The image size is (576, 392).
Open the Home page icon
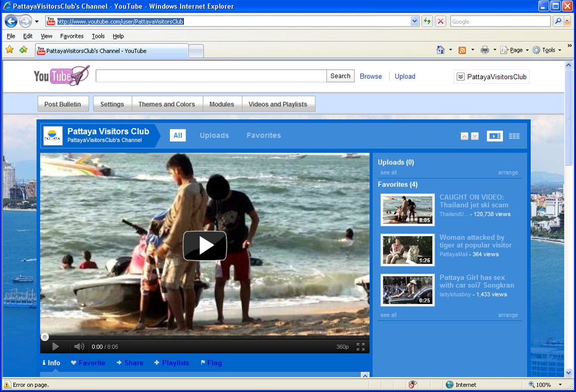click(440, 50)
